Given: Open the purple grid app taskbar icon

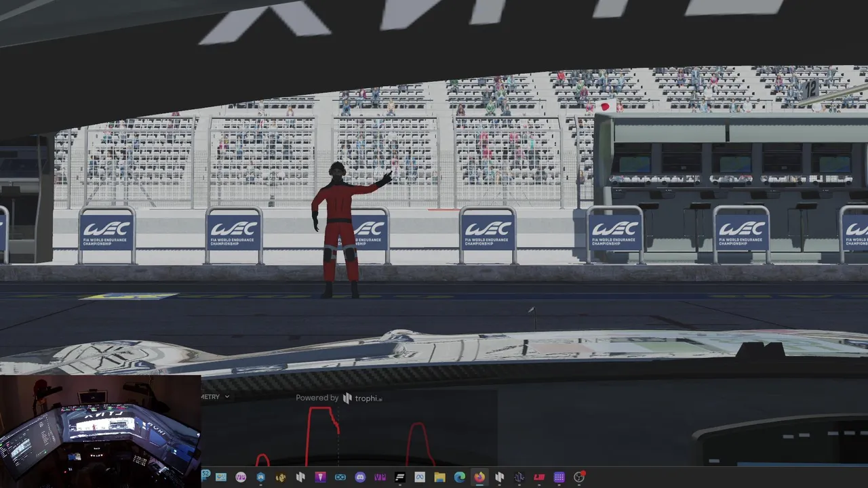Looking at the screenshot, I should tap(559, 477).
